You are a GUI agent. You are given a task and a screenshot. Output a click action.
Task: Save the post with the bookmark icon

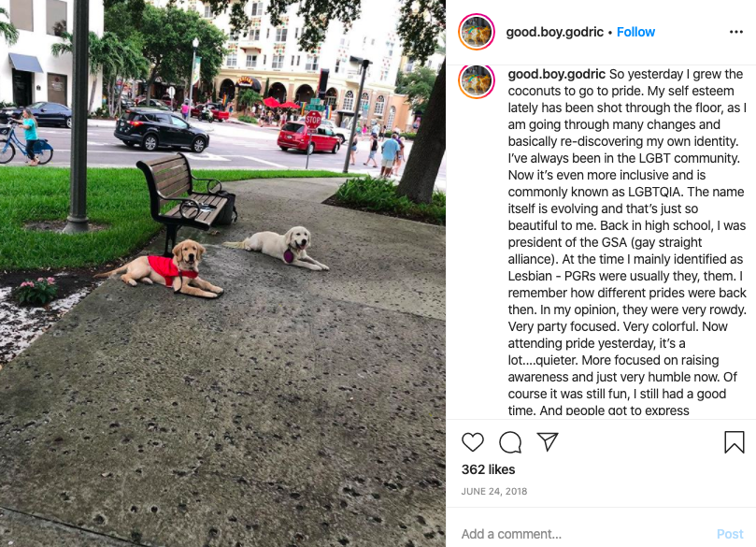[734, 442]
